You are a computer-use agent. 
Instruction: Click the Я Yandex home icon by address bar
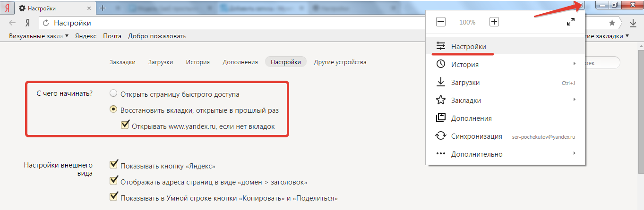(28, 23)
